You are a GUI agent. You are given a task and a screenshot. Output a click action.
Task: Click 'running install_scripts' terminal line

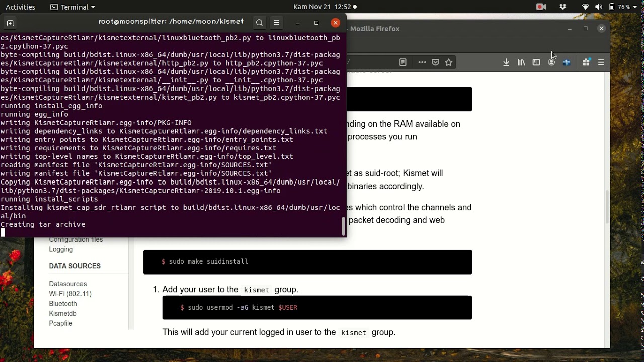click(49, 199)
